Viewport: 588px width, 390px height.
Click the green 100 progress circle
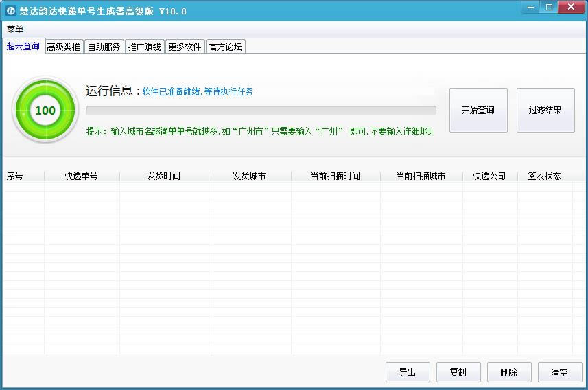(45, 110)
